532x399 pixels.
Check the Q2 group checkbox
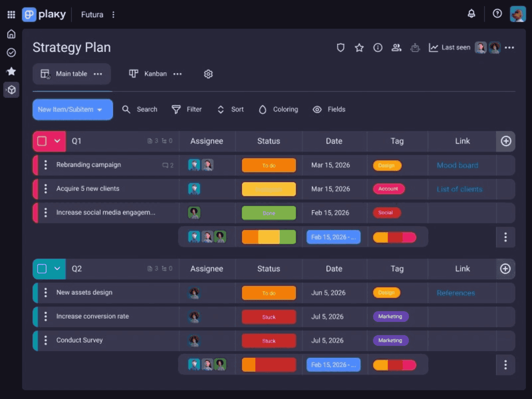(x=42, y=269)
